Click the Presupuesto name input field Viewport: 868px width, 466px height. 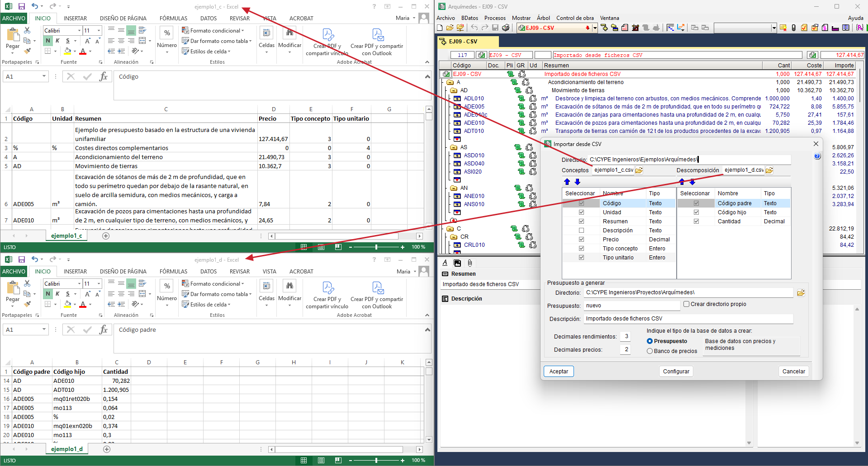point(632,306)
